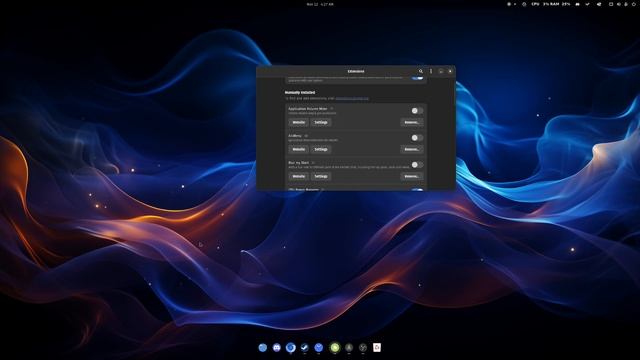Open Website for Application Volume Mixer
Viewport: 640px width, 360px height.
[298, 122]
